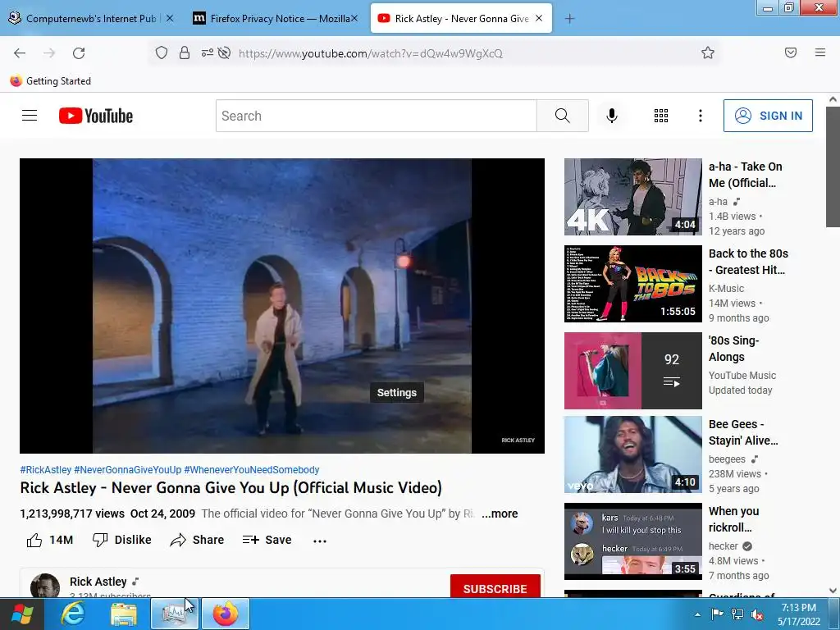Open the 'beegees' channel name
Viewport: 840px width, 630px height.
pyautogui.click(x=727, y=459)
